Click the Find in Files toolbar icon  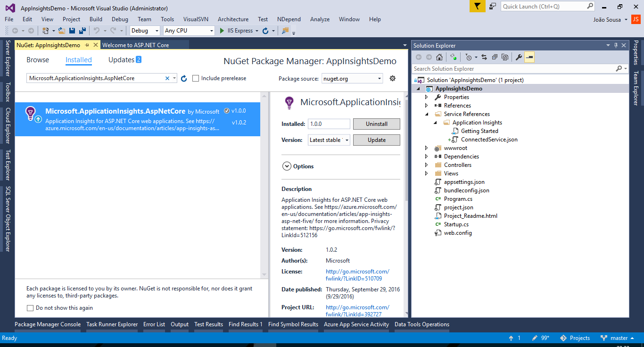pos(285,31)
